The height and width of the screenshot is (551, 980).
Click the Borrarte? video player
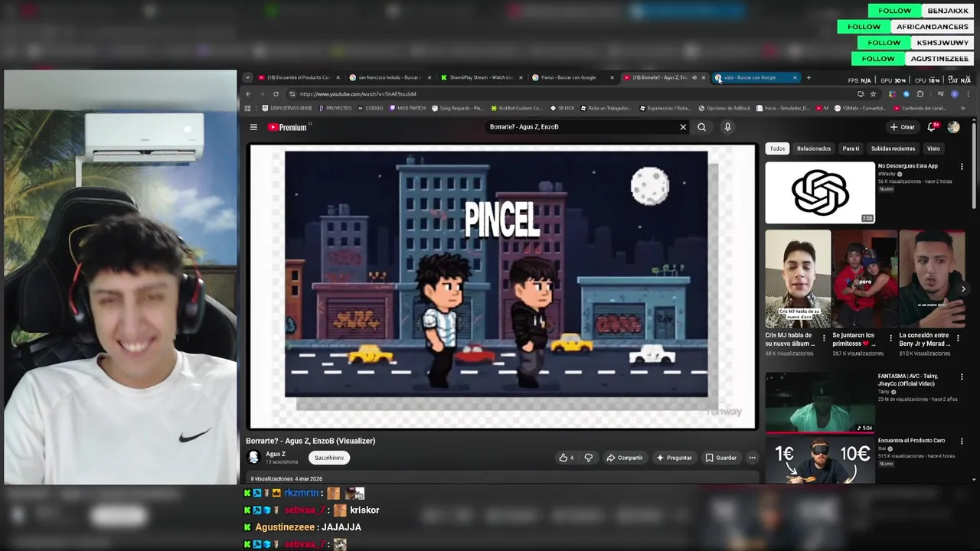(x=502, y=286)
